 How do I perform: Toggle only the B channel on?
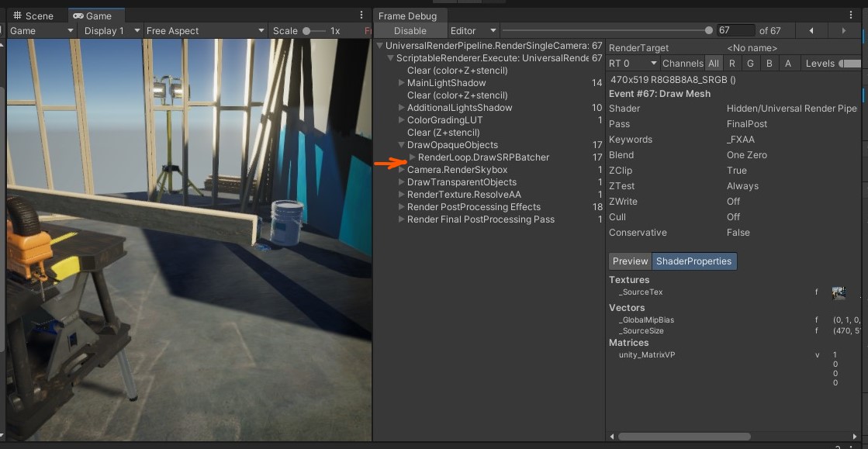(769, 63)
